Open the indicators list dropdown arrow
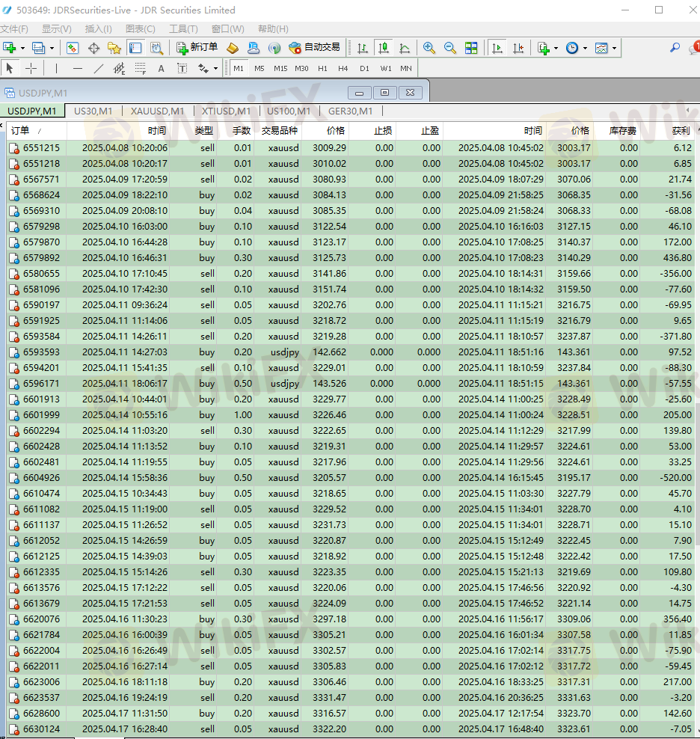This screenshot has height=739, width=700. (x=556, y=48)
